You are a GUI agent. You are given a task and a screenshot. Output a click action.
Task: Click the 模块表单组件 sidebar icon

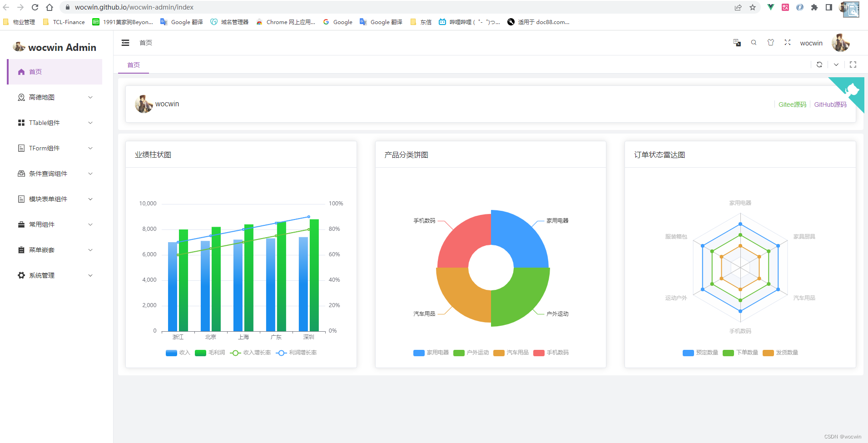(21, 199)
